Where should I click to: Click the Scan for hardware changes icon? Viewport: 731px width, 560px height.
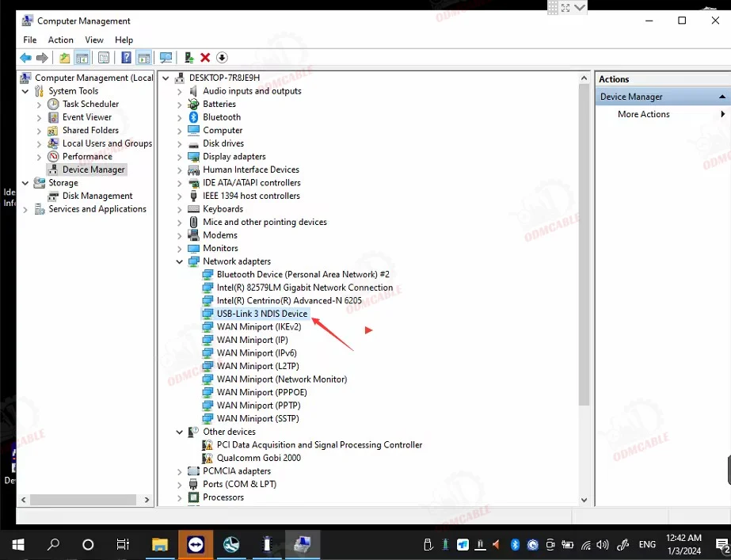click(166, 58)
